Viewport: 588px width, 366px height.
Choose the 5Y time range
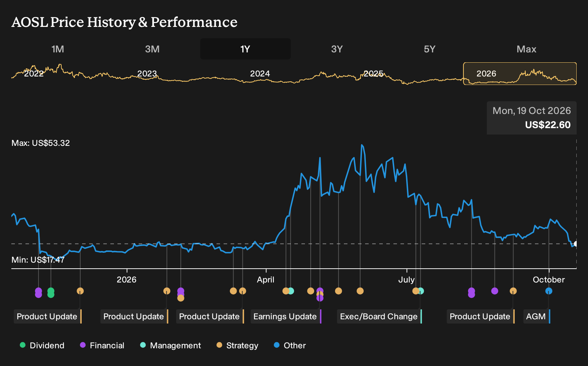tap(430, 49)
